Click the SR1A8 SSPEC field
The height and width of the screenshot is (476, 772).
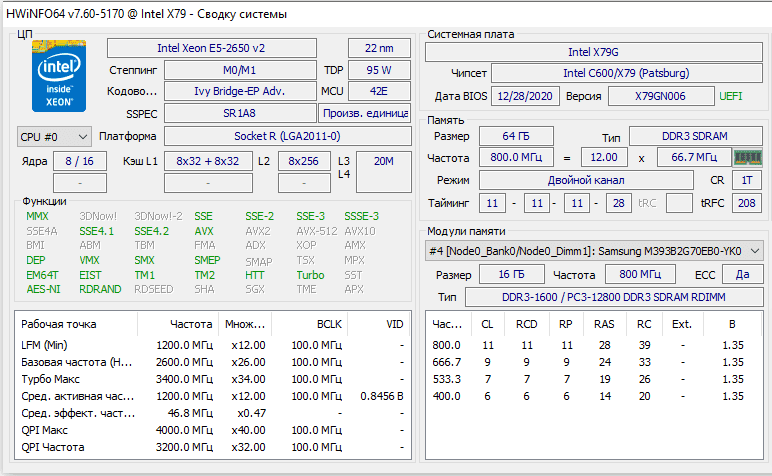(239, 113)
